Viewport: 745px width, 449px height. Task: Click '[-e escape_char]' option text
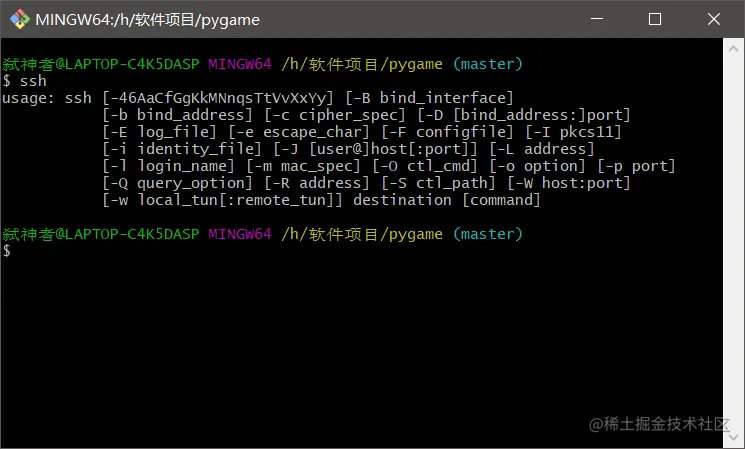pyautogui.click(x=299, y=132)
